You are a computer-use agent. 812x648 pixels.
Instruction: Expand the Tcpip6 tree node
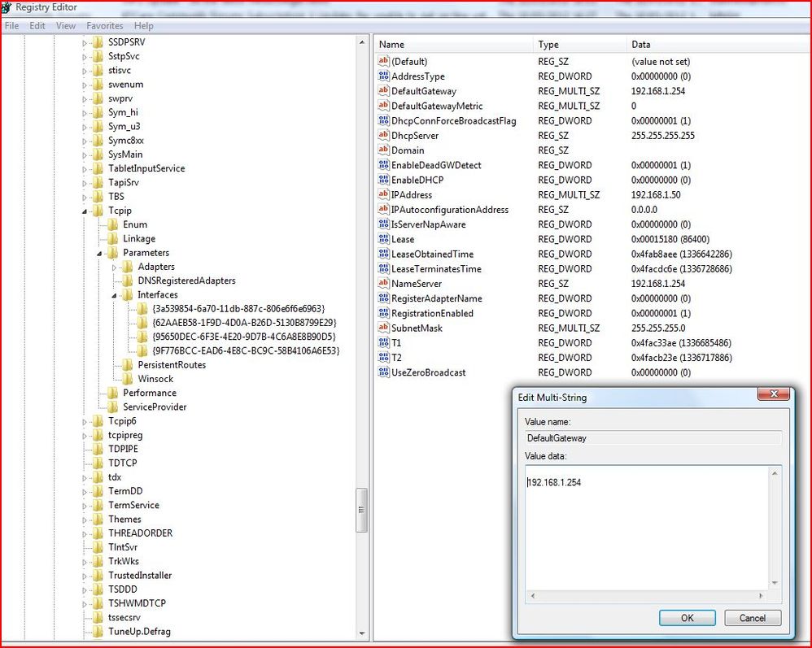(x=85, y=422)
